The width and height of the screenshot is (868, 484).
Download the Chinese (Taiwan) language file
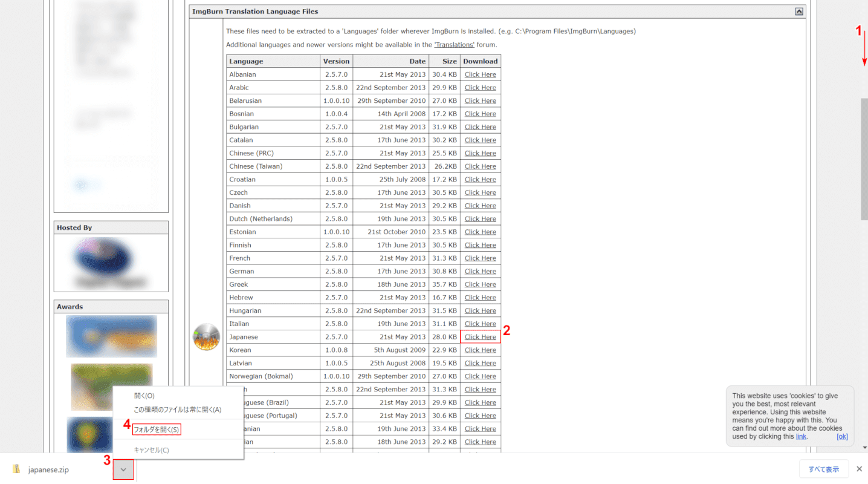click(481, 166)
